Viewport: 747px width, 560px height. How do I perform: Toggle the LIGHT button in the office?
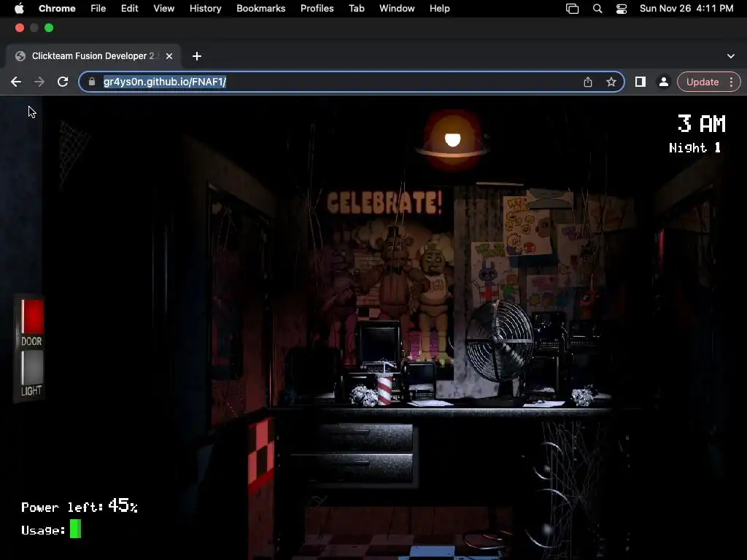pos(32,367)
